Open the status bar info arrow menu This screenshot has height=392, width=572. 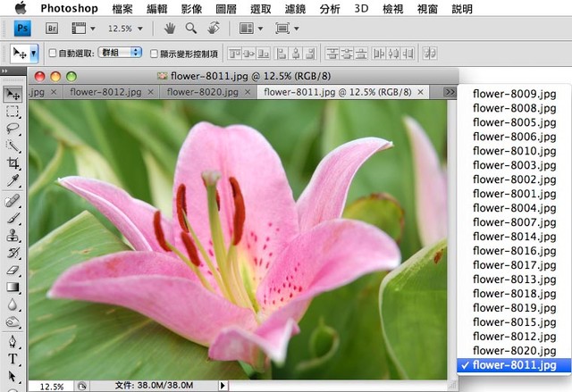(x=223, y=386)
